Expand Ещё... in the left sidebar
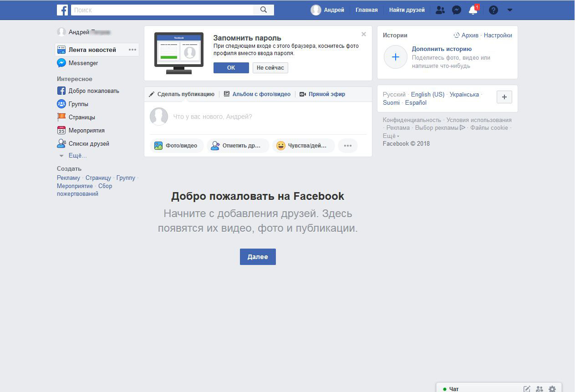 [x=77, y=155]
